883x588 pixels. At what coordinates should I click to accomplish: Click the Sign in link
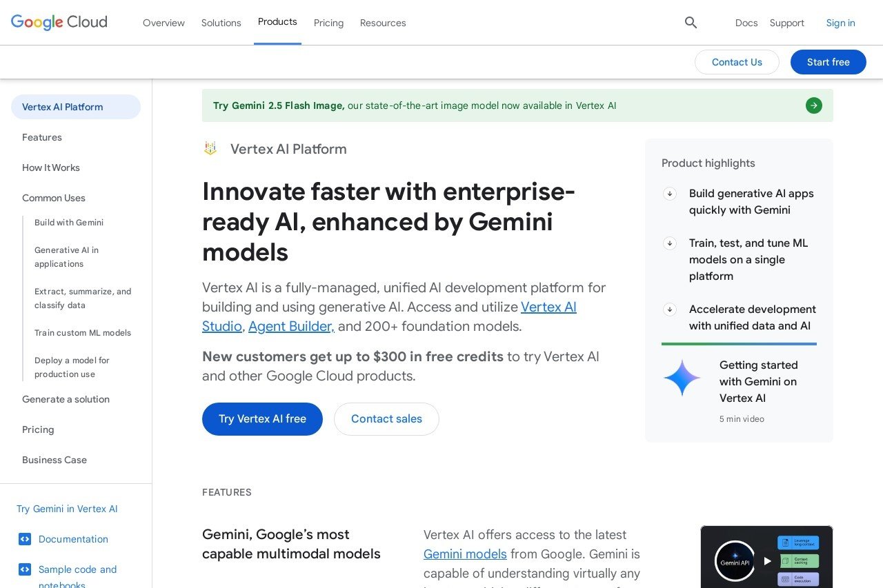click(841, 23)
